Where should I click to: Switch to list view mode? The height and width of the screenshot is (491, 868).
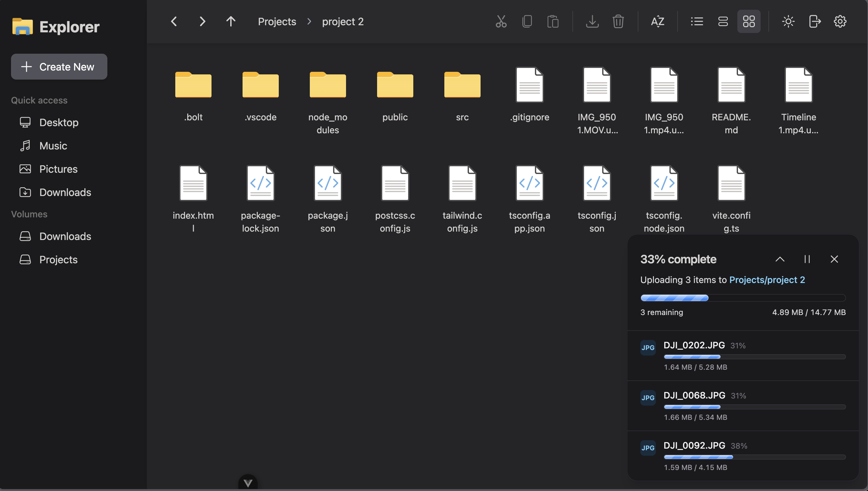point(697,21)
